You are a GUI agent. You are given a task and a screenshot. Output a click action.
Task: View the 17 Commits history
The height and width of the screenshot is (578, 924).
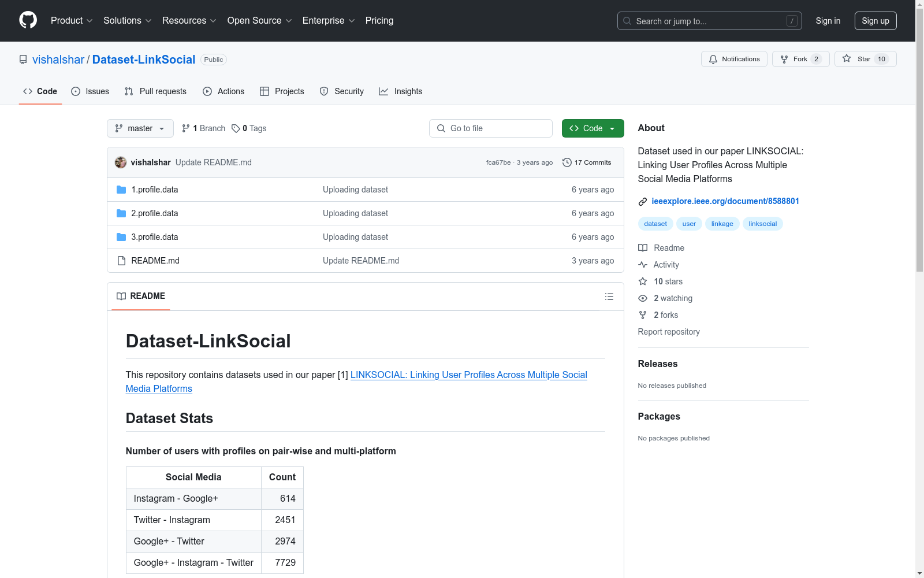point(587,162)
